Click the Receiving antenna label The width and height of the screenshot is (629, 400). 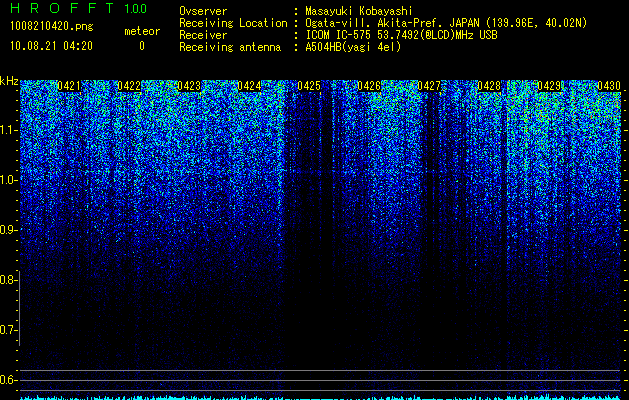(x=230, y=47)
